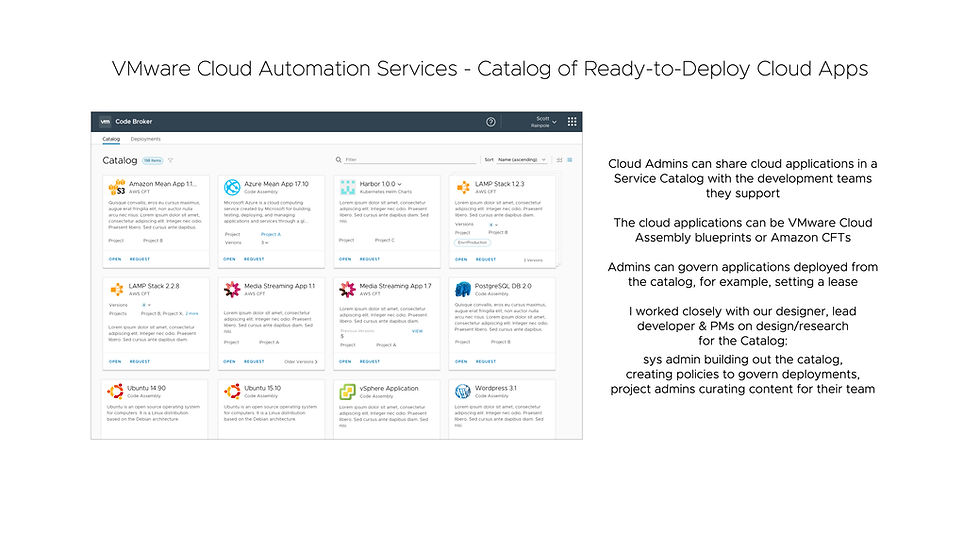Click REQUEST on Amazon Mean App card
This screenshot has height=551, width=980.
pyautogui.click(x=140, y=259)
